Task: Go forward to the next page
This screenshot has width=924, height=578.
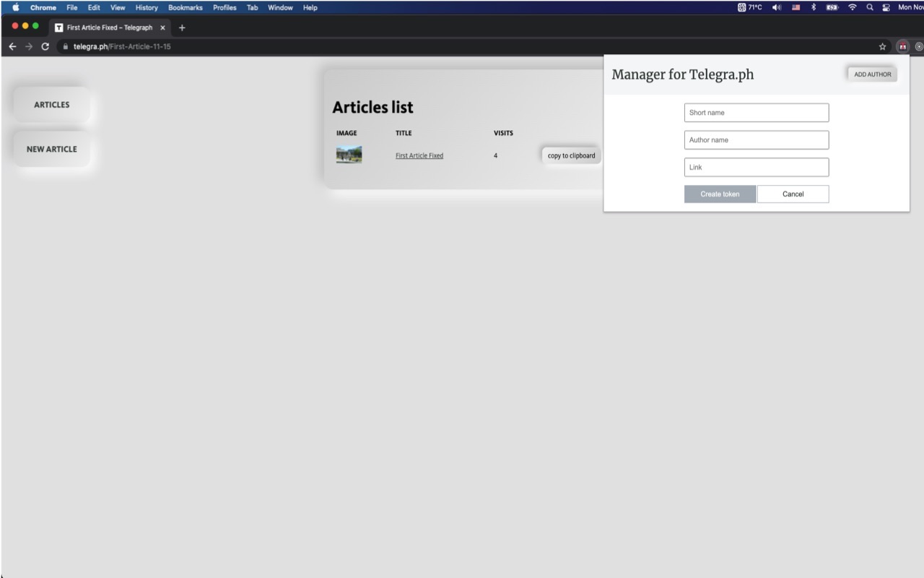Action: pos(29,46)
